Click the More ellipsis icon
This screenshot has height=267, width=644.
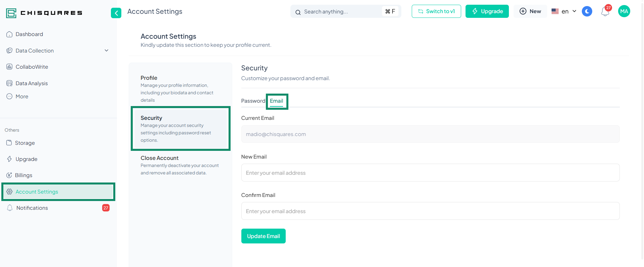click(9, 96)
